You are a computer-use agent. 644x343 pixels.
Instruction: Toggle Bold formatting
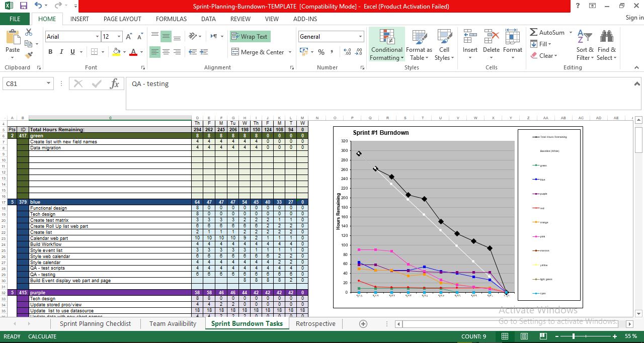click(50, 52)
